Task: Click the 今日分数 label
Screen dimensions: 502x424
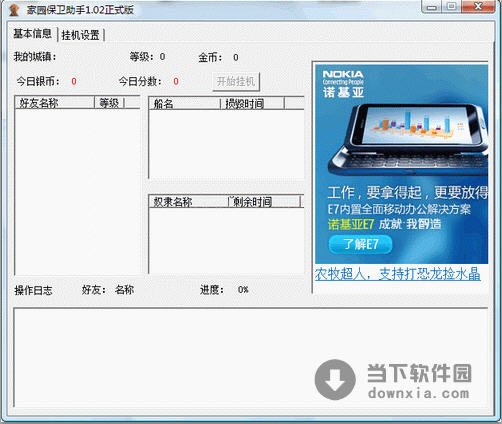Action: pyautogui.click(x=140, y=81)
